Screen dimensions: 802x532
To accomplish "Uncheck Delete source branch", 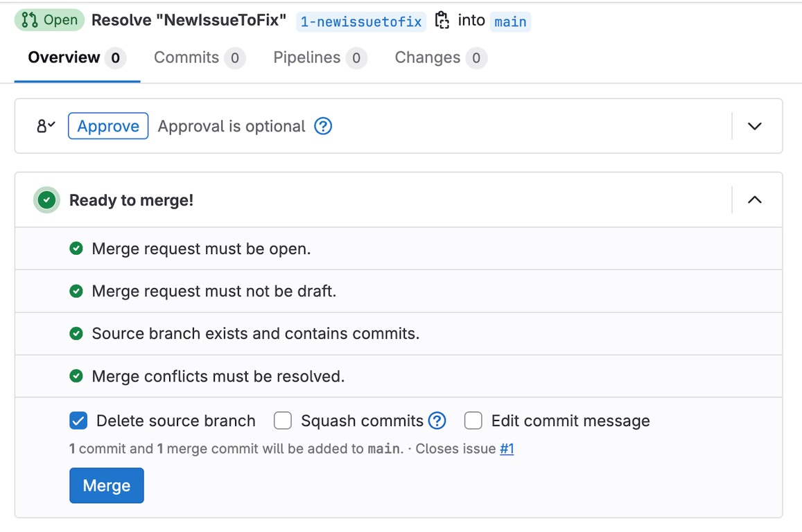I will pyautogui.click(x=78, y=420).
